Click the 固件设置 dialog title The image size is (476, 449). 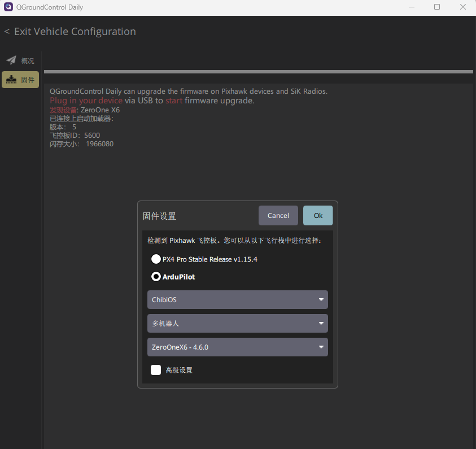(x=159, y=216)
